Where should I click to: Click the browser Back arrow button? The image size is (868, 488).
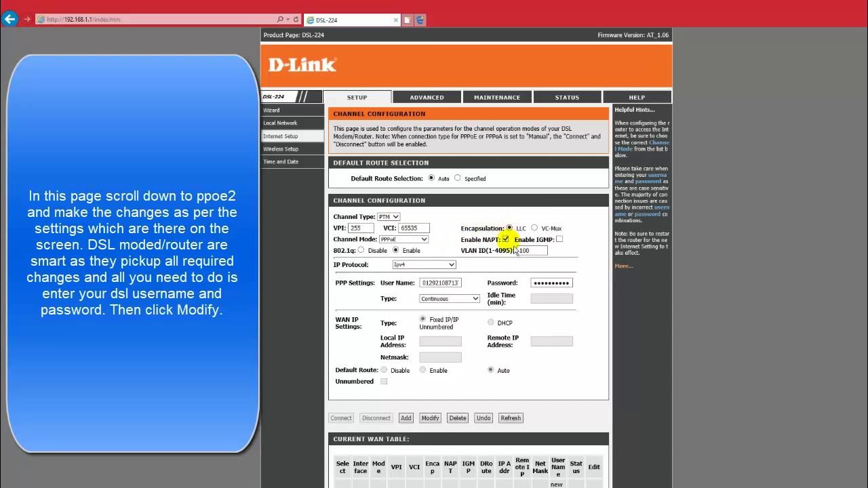[x=9, y=19]
